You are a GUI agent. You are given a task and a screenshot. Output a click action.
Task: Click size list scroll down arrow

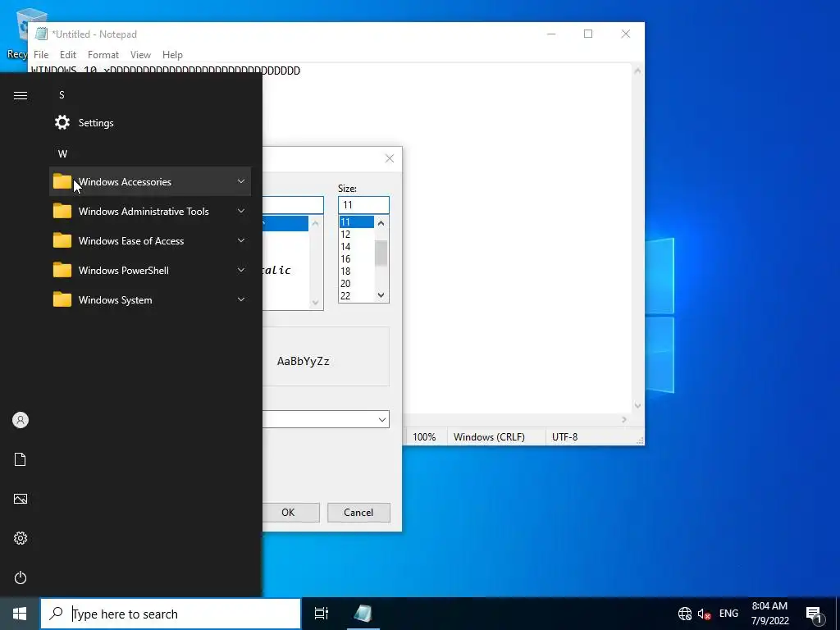pyautogui.click(x=381, y=294)
